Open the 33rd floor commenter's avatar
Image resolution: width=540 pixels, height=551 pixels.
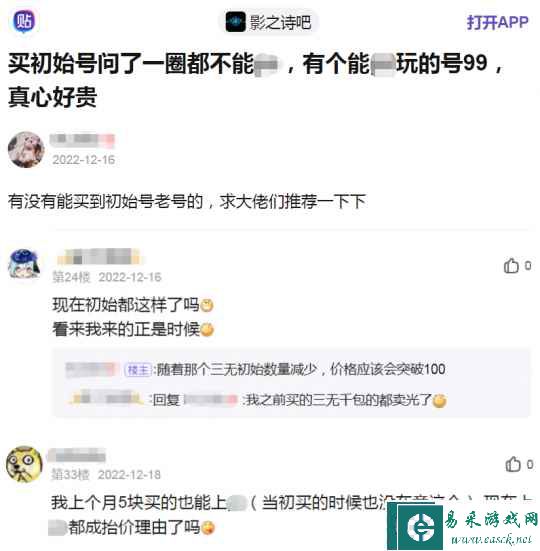pos(24,464)
